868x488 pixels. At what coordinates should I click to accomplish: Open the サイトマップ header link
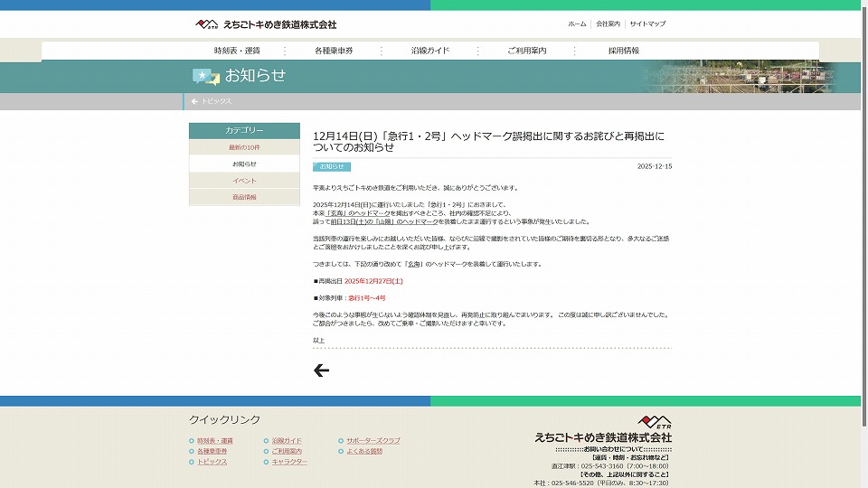point(647,23)
